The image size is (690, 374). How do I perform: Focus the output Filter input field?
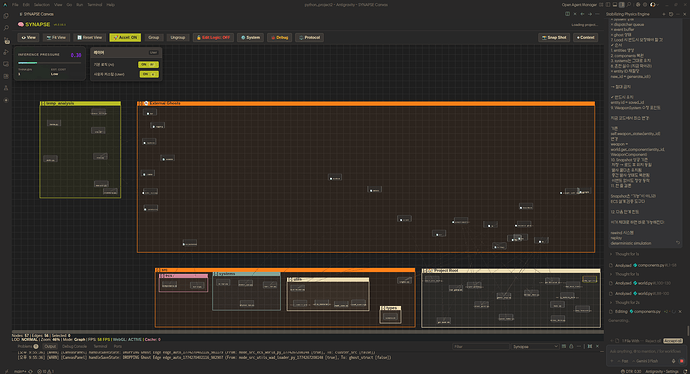click(x=481, y=347)
